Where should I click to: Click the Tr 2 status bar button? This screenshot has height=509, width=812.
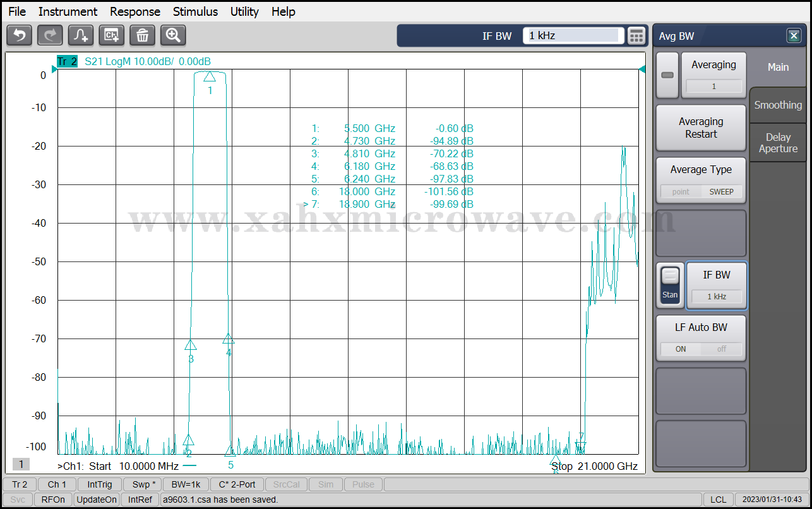(20, 484)
